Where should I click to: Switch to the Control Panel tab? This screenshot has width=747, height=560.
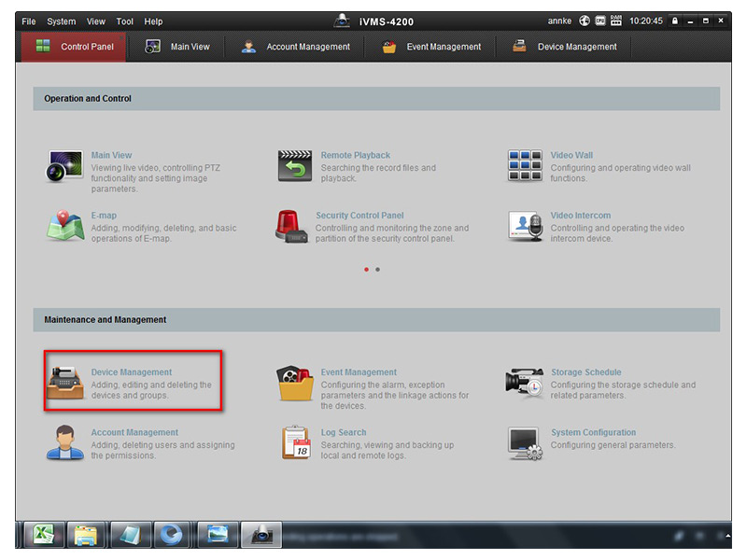(74, 47)
